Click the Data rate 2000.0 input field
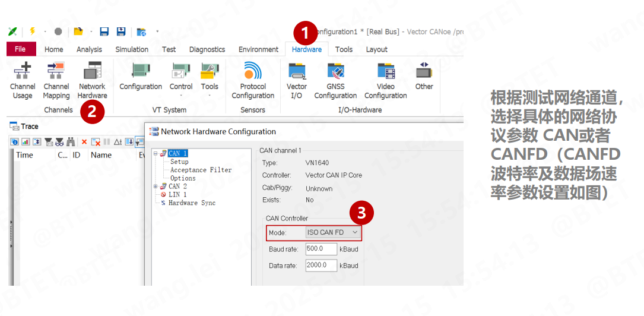This screenshot has height=316, width=644. 321,266
